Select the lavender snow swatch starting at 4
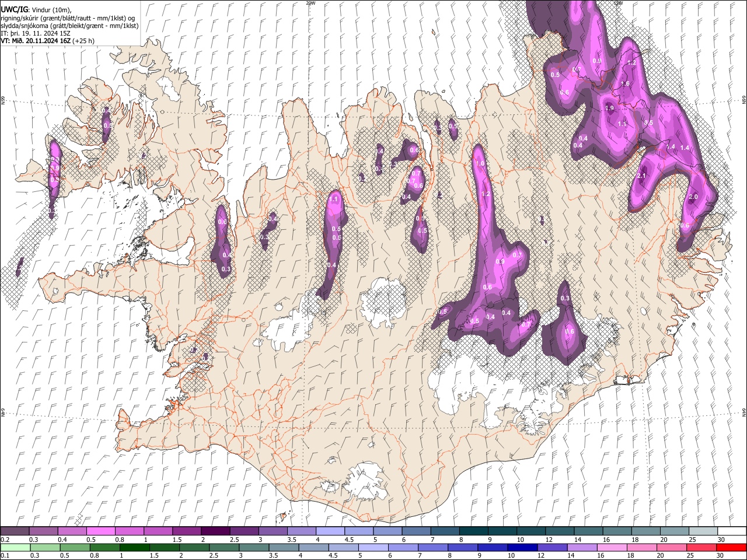 click(329, 531)
